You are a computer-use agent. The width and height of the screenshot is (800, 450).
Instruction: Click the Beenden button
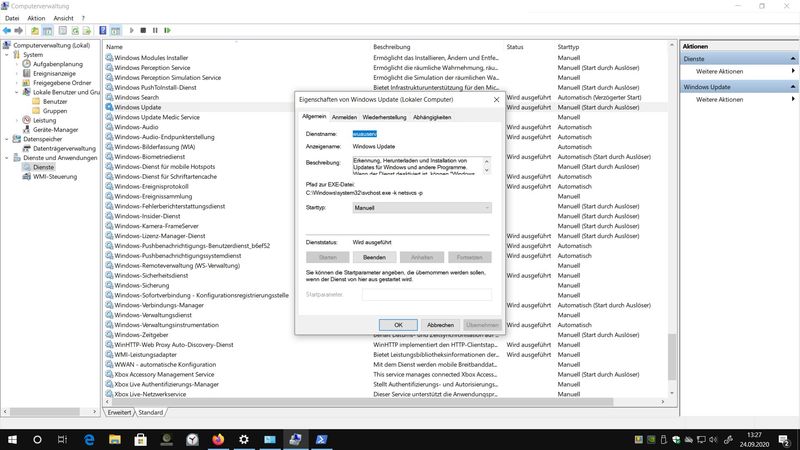click(374, 257)
